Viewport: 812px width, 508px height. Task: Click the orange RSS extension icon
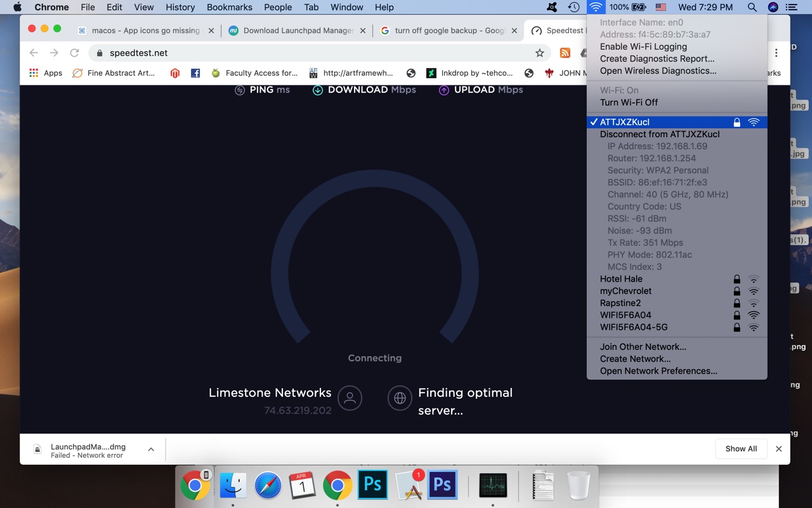pyautogui.click(x=565, y=53)
